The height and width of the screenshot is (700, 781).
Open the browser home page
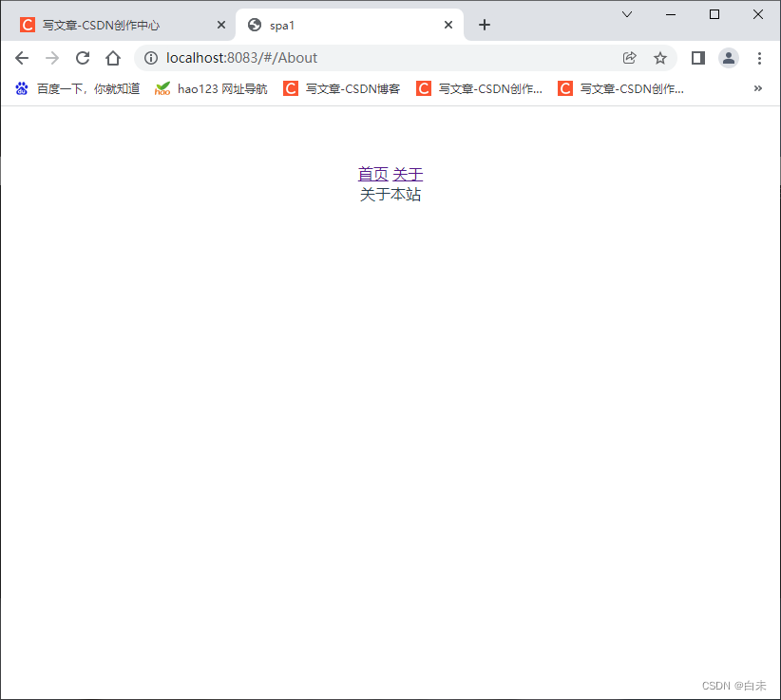click(113, 58)
